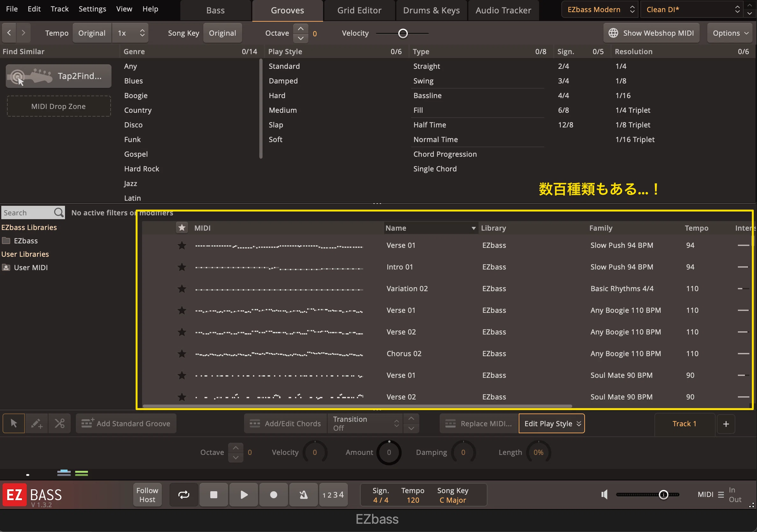
Task: Open the Transition Off dropdown
Action: tap(365, 424)
